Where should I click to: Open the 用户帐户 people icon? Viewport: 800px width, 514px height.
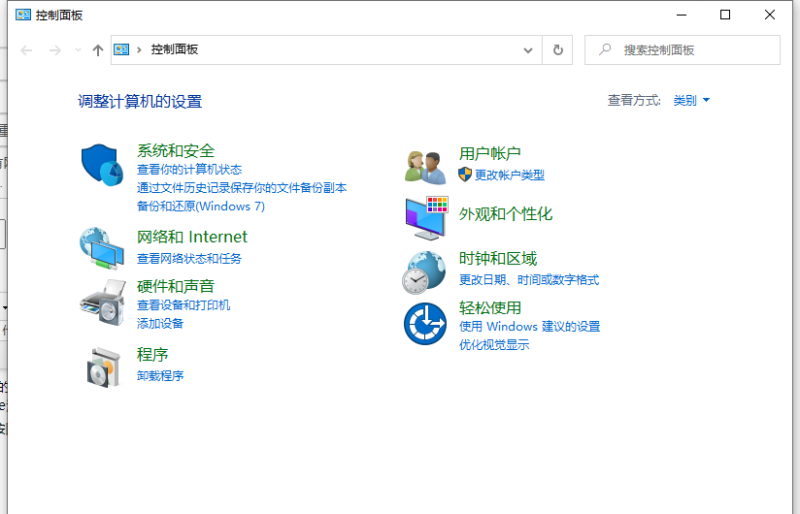(x=425, y=167)
